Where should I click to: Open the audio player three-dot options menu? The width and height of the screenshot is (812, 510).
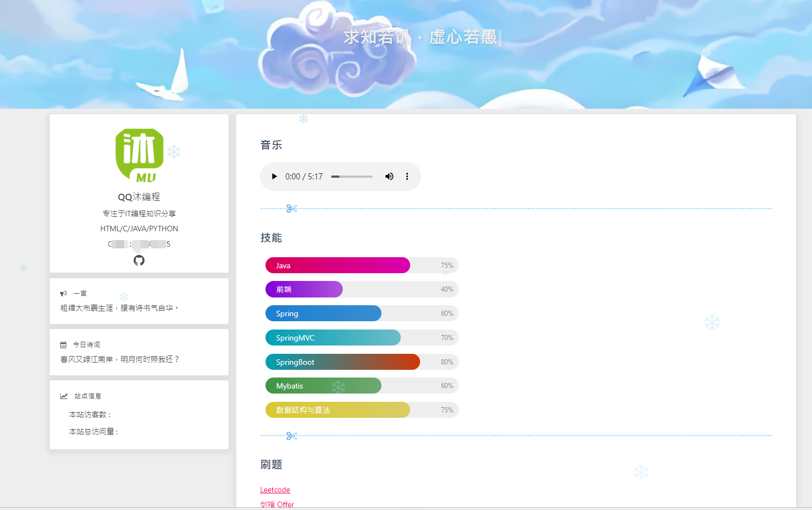407,176
